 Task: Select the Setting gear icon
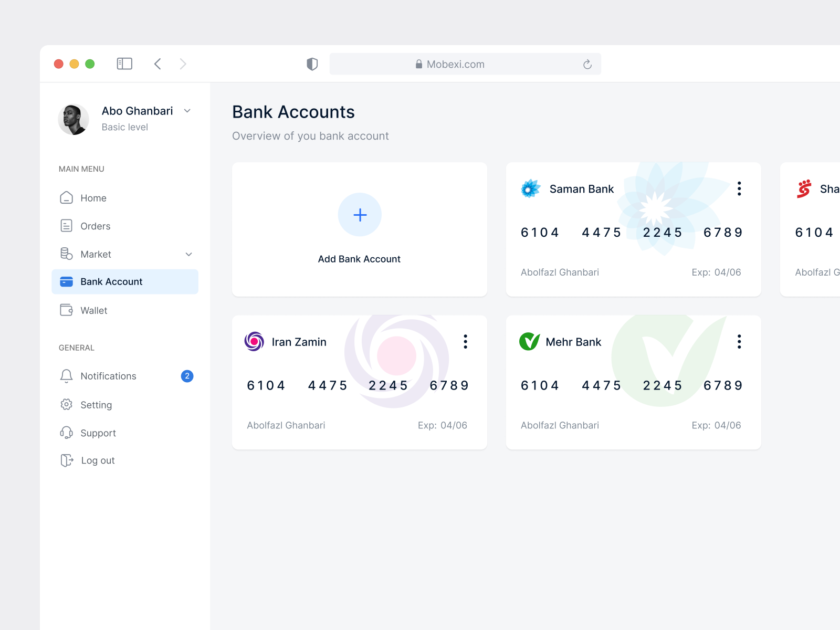pos(66,404)
